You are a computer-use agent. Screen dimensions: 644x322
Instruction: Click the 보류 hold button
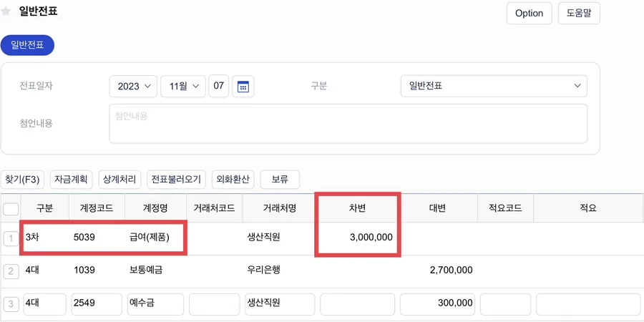(x=280, y=180)
